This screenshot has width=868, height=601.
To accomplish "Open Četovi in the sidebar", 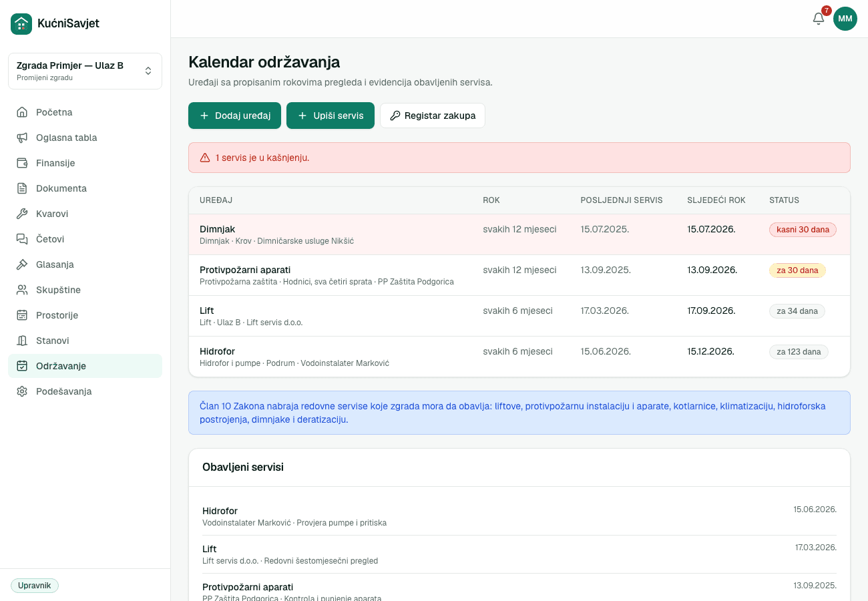I will click(x=85, y=239).
